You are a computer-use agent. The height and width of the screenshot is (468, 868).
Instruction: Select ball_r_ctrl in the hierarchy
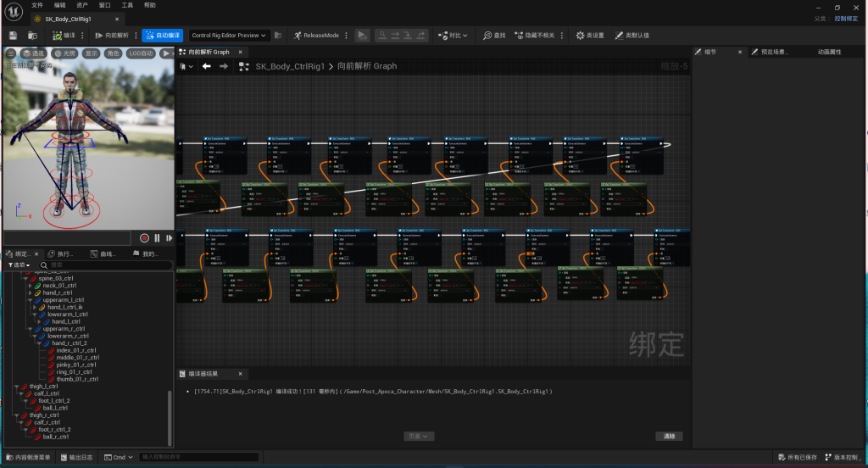click(x=55, y=437)
